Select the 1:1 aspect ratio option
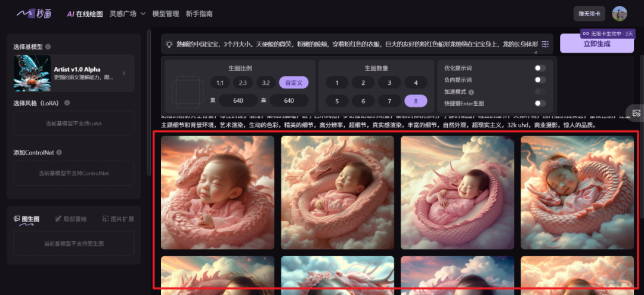Screen dimensions: 644x295 click(220, 83)
